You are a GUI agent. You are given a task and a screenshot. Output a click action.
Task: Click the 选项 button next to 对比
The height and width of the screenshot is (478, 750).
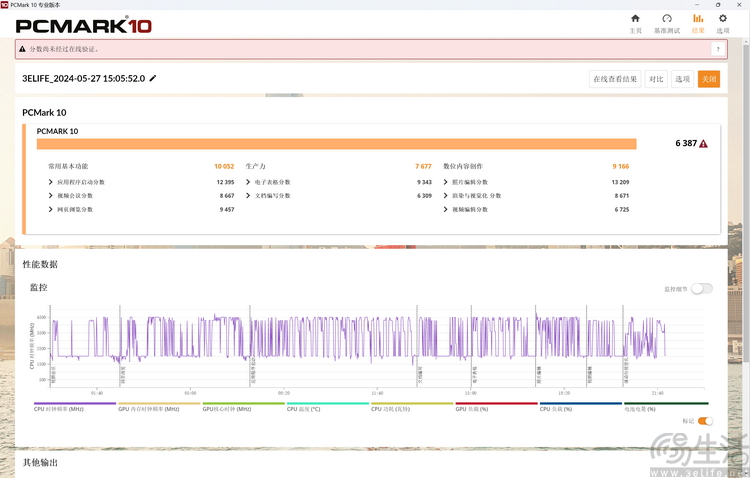tap(682, 79)
